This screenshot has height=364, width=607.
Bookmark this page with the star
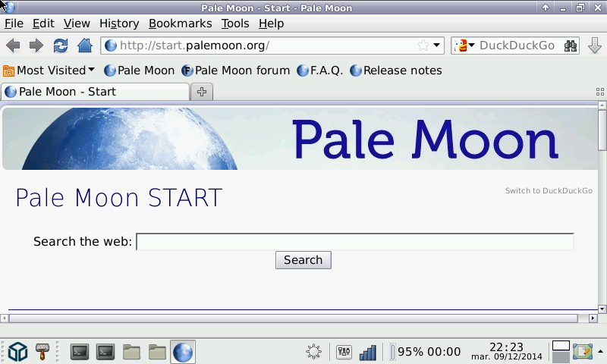(x=423, y=45)
